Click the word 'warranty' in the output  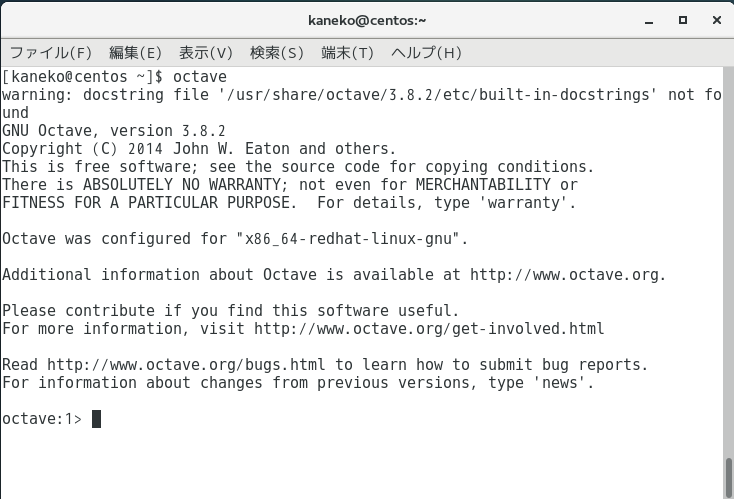click(x=524, y=203)
